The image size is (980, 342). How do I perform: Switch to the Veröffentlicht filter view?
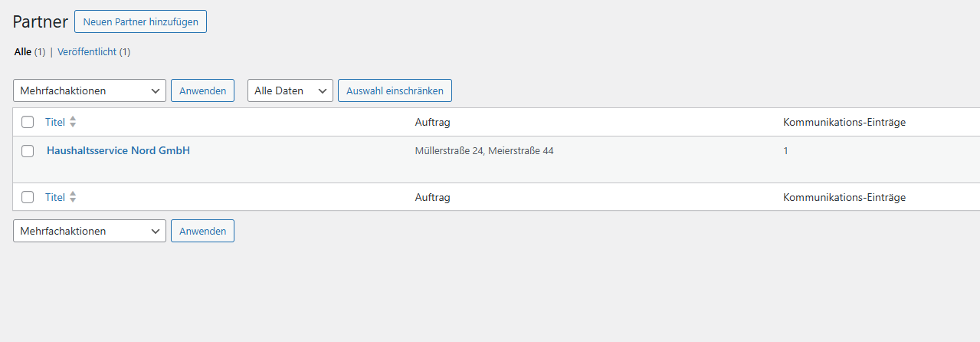pos(87,52)
